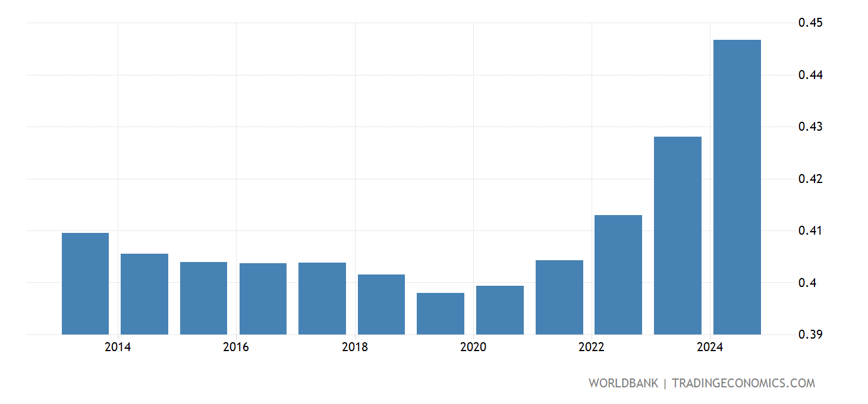Click the tallest bar near 0.447
868x404 pixels.
(x=737, y=187)
